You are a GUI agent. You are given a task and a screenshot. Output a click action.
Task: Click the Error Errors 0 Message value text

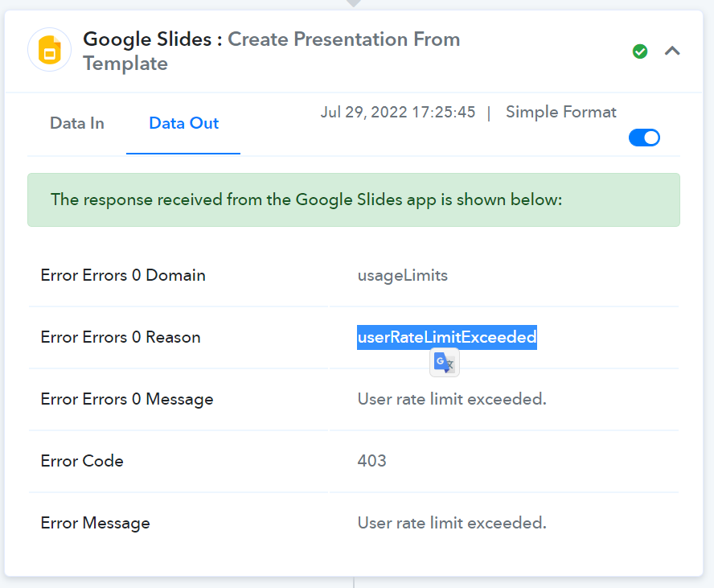[x=452, y=399]
